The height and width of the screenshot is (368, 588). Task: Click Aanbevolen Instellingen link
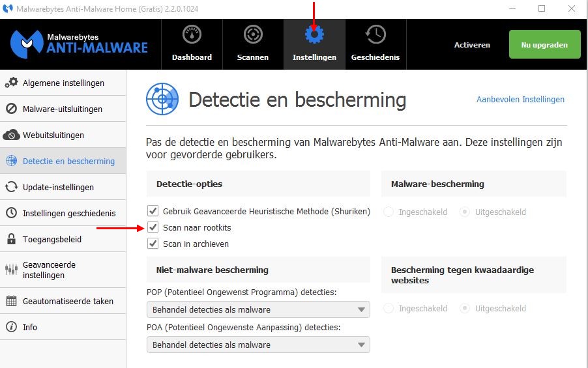click(x=520, y=99)
